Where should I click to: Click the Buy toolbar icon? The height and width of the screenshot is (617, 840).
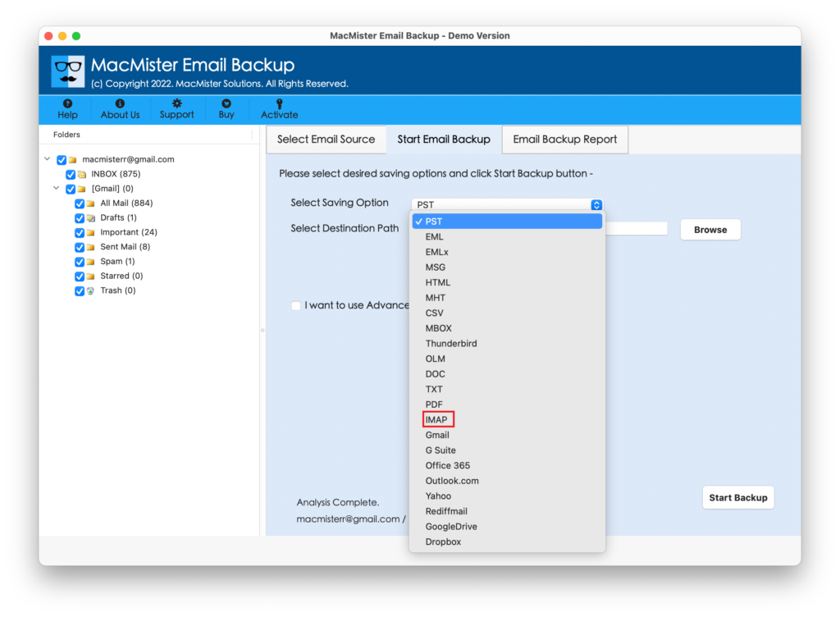pyautogui.click(x=226, y=104)
